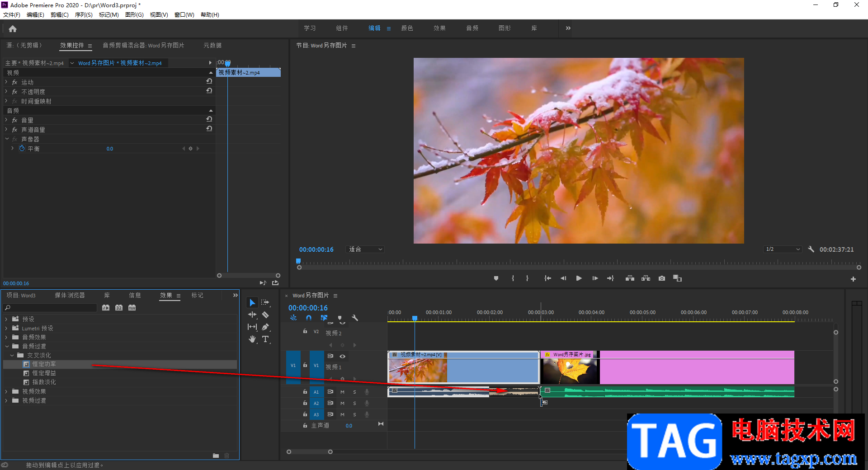Screen dimensions: 868x470
Task: Click the timeline playhead marker
Action: [x=415, y=319]
